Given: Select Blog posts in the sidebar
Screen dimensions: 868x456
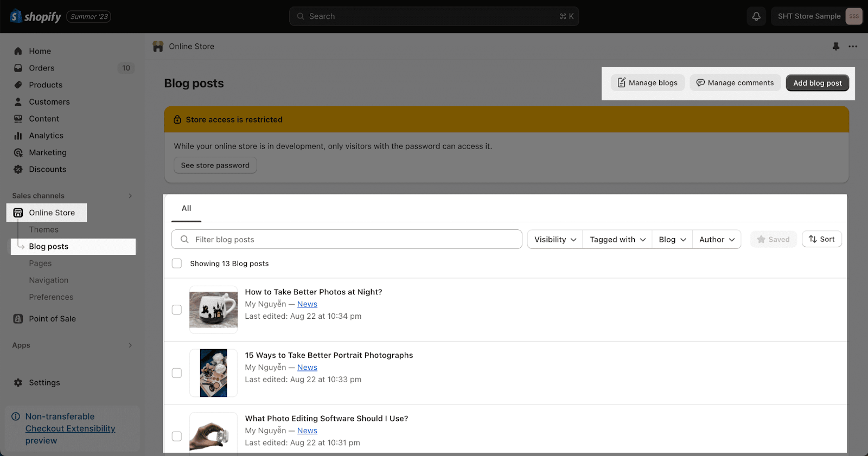Looking at the screenshot, I should pos(73,246).
